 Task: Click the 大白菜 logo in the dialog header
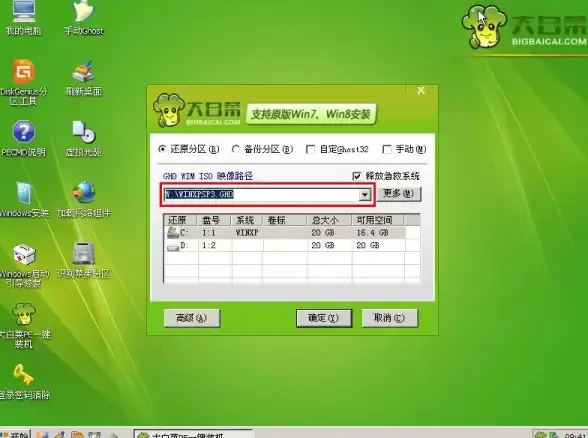coord(197,110)
